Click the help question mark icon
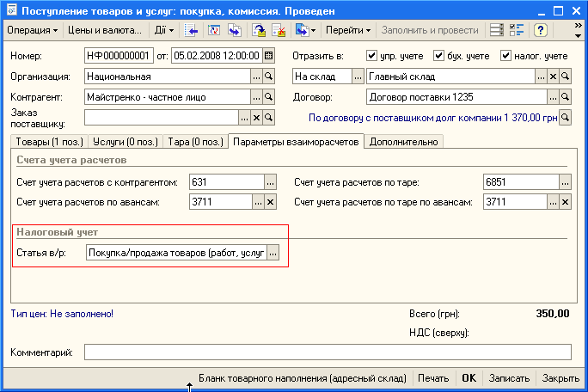The height and width of the screenshot is (392, 588). point(541,30)
